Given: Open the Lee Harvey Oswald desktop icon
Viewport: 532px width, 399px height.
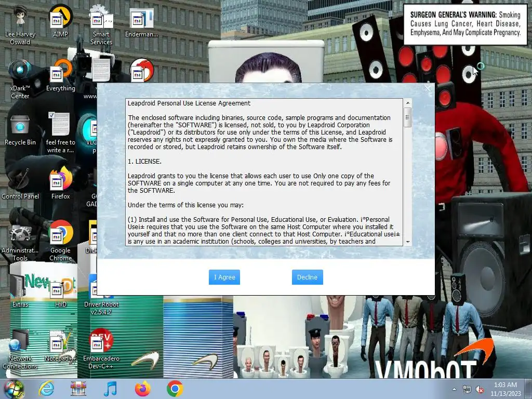Looking at the screenshot, I should point(20,25).
